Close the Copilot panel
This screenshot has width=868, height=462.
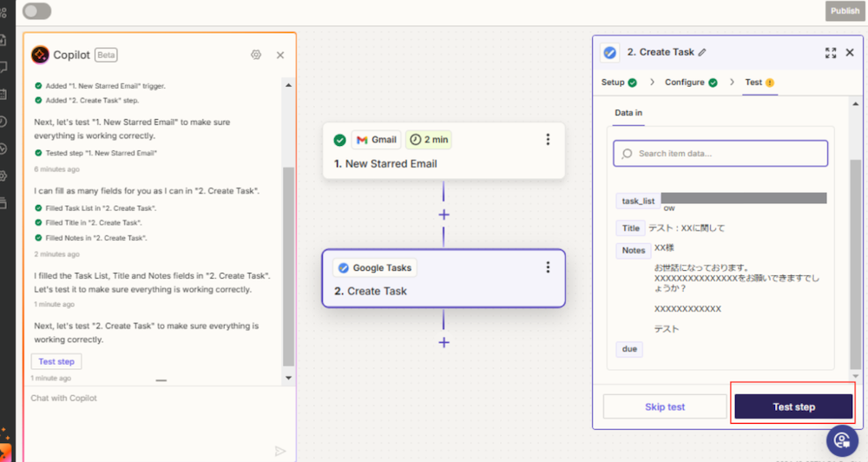tap(280, 55)
